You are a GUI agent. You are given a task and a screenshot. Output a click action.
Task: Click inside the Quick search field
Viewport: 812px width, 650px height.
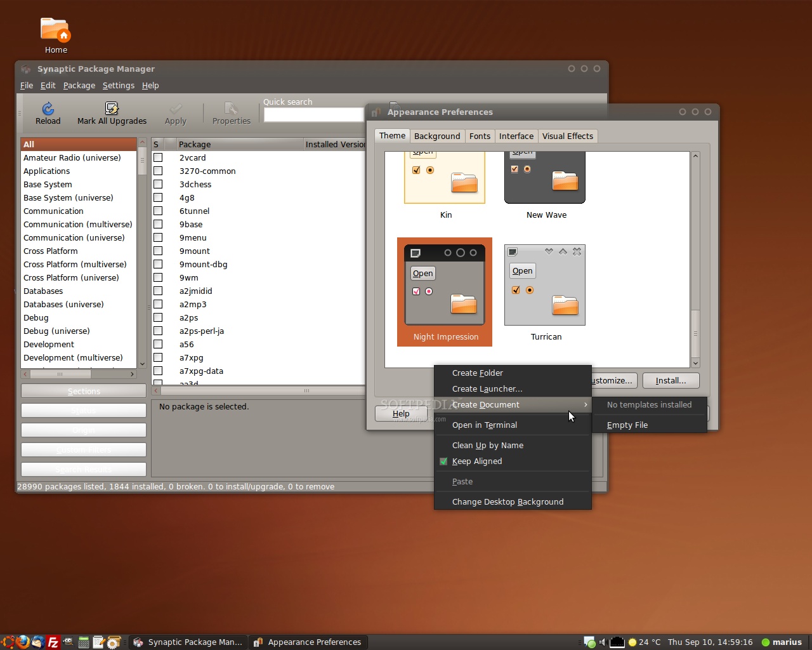313,114
